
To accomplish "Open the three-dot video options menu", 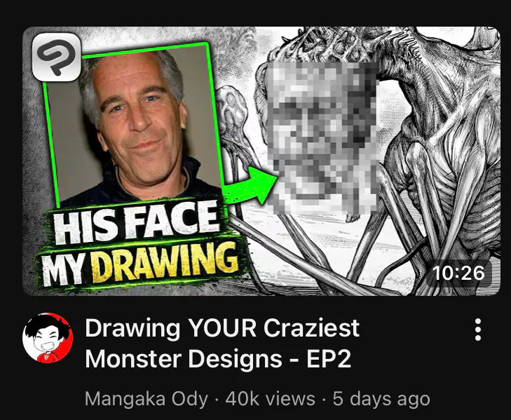I will tap(478, 330).
